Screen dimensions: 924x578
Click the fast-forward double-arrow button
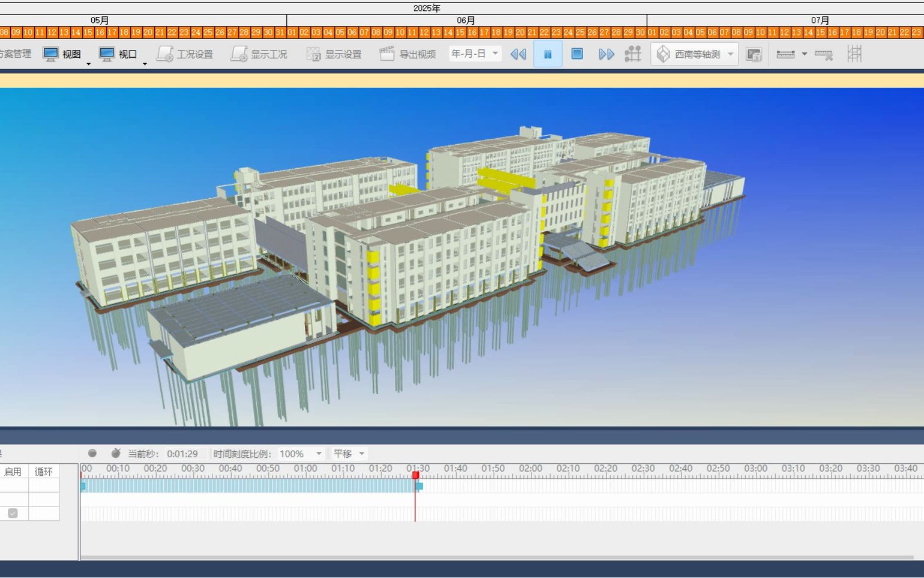(x=606, y=54)
